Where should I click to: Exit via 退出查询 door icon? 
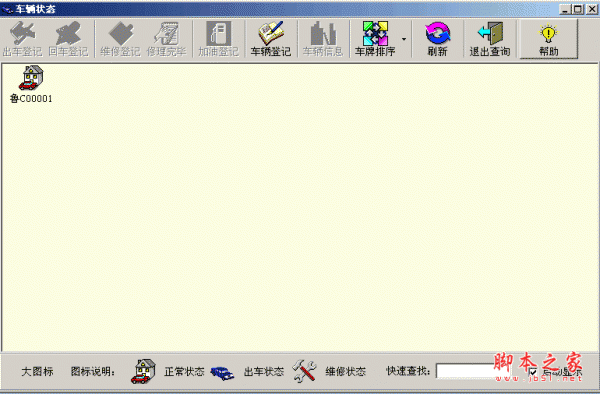(x=490, y=39)
